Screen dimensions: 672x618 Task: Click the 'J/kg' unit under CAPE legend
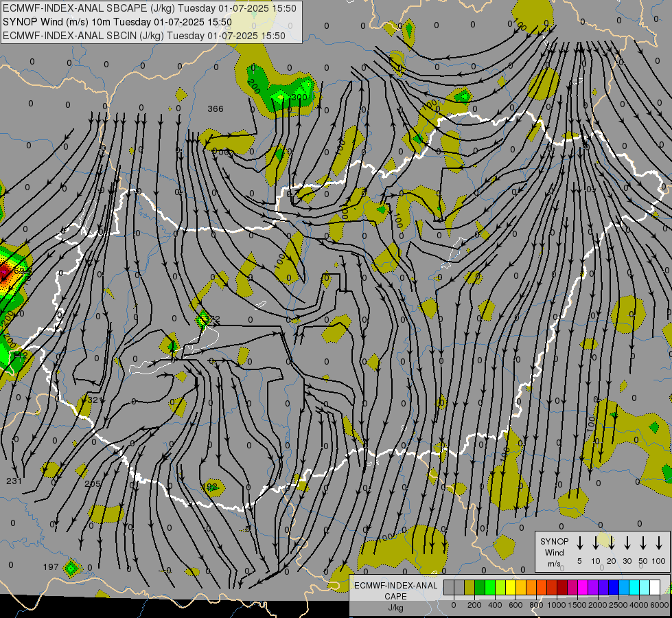click(395, 608)
